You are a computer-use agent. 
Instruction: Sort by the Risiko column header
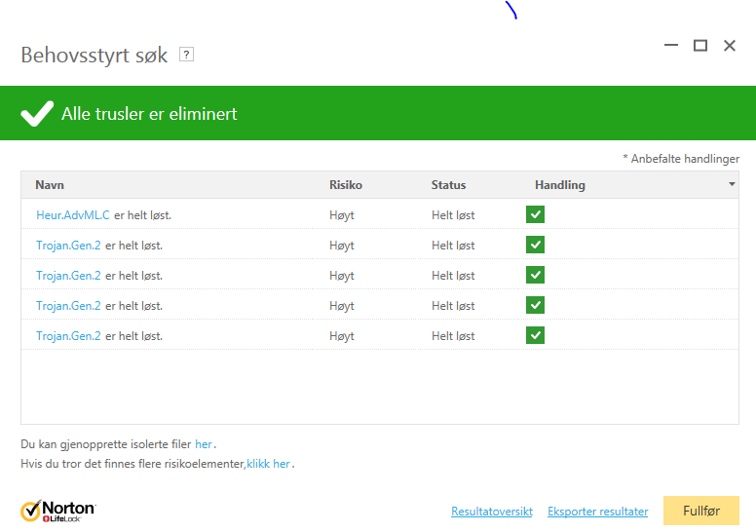[x=346, y=185]
